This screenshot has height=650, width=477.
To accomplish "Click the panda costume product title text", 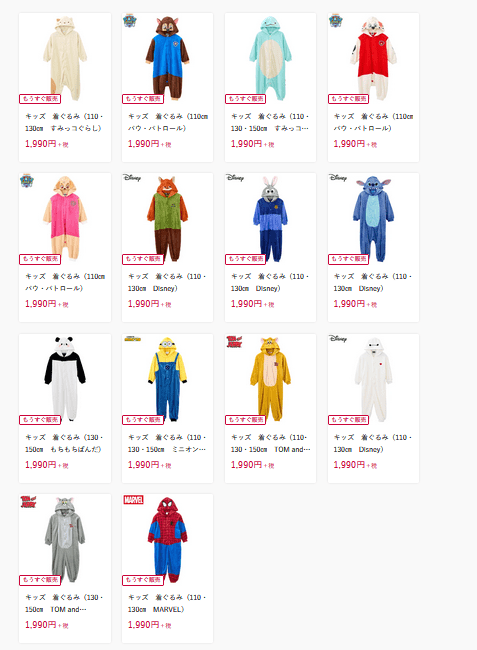I will [x=64, y=443].
